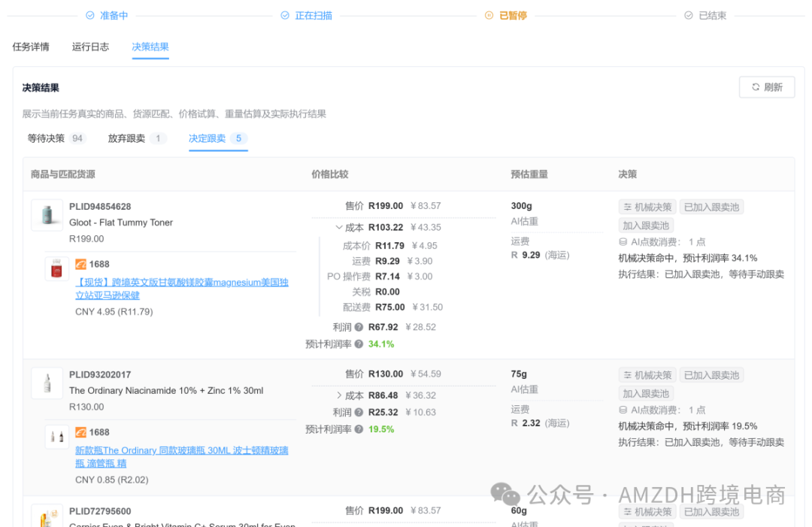Show the 放弃跟卖 1 list
812x527 pixels.
(136, 138)
